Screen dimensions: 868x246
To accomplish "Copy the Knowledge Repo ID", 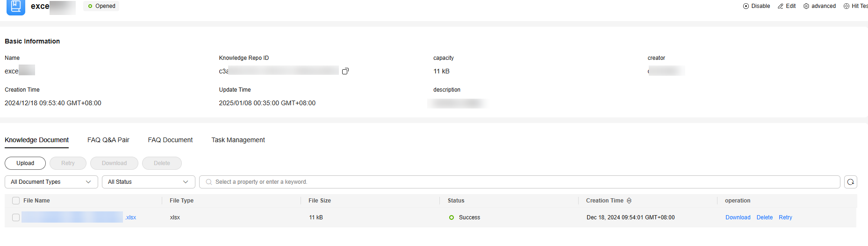I will coord(345,71).
